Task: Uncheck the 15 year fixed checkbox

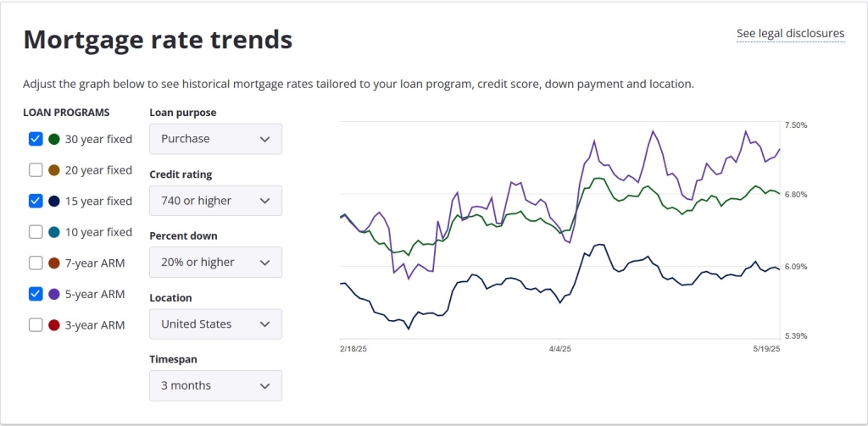Action: 36,201
